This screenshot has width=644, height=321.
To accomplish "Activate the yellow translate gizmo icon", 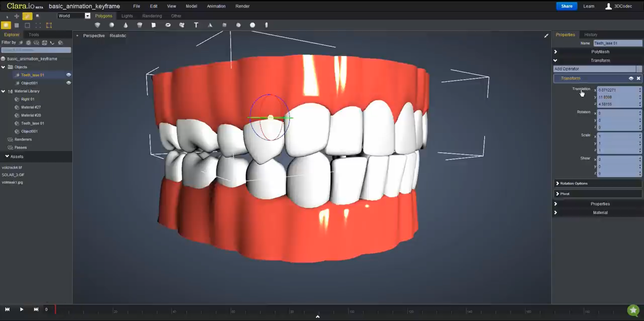I will 27,16.
